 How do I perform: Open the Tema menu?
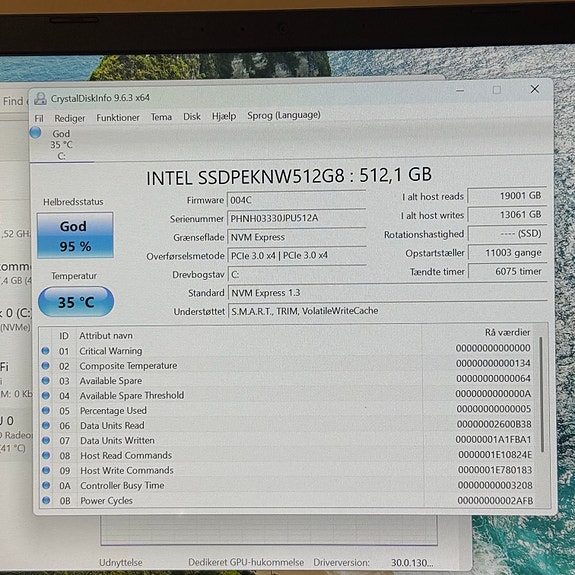(161, 117)
